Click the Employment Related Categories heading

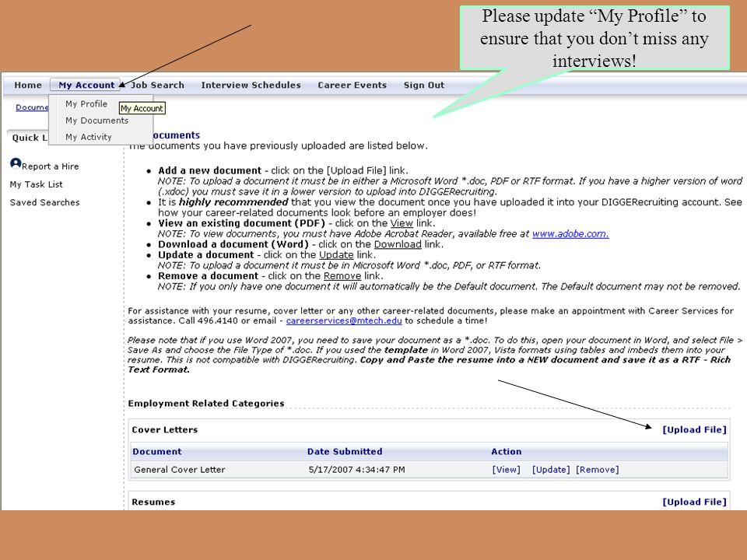(x=205, y=404)
